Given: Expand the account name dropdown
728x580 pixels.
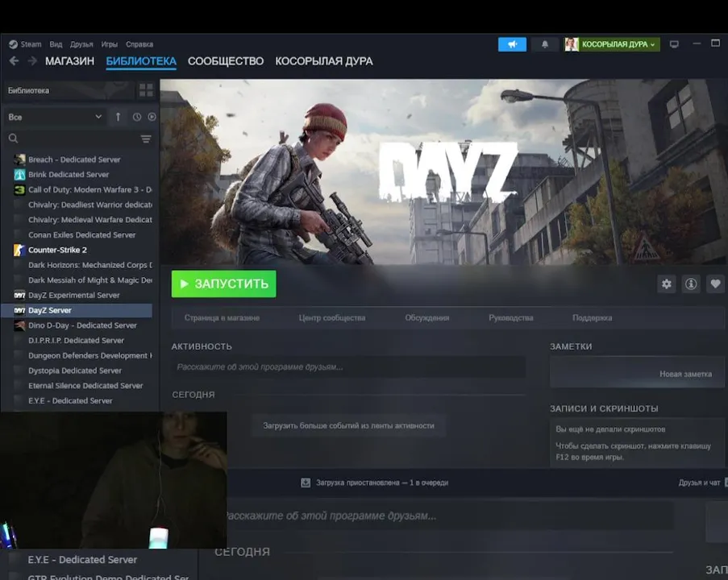Looking at the screenshot, I should 618,44.
